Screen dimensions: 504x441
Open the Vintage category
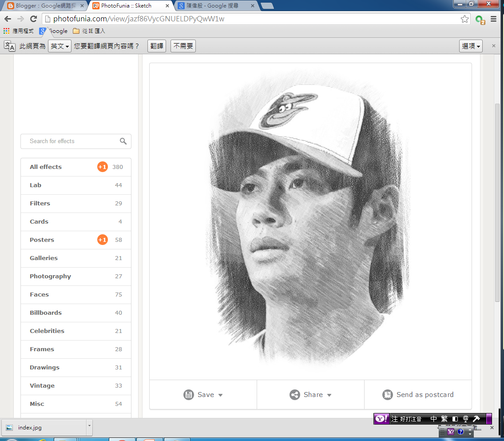pos(76,386)
